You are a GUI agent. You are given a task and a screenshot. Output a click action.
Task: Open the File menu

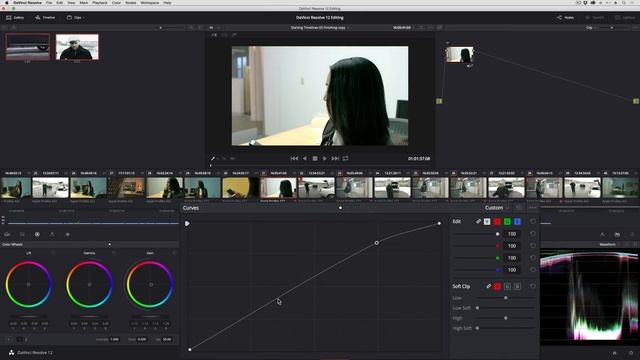coord(49,2)
